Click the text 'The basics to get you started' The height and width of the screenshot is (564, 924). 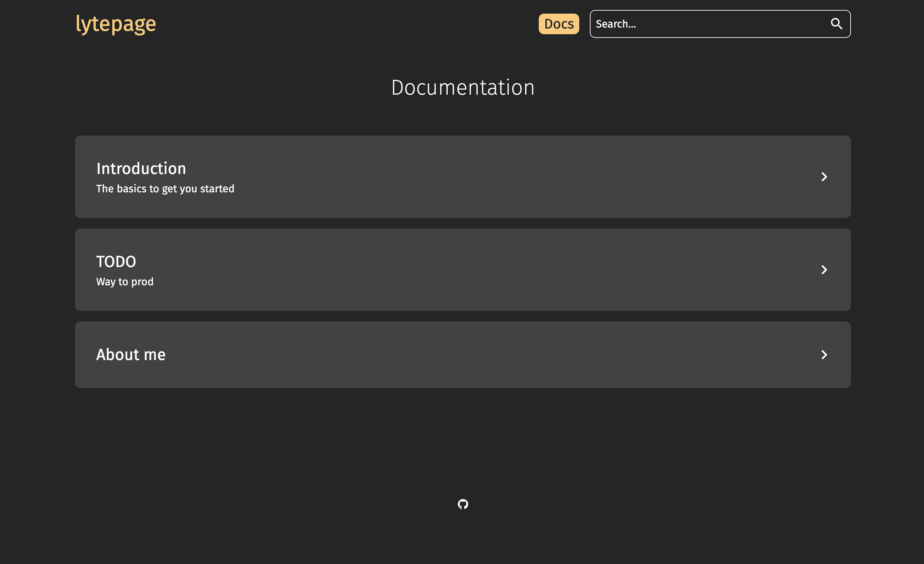165,189
